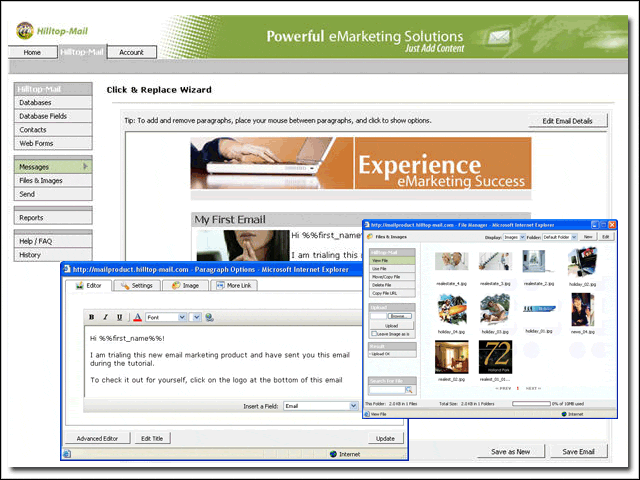The image size is (640, 480).
Task: Click the Save Email button
Action: click(578, 451)
